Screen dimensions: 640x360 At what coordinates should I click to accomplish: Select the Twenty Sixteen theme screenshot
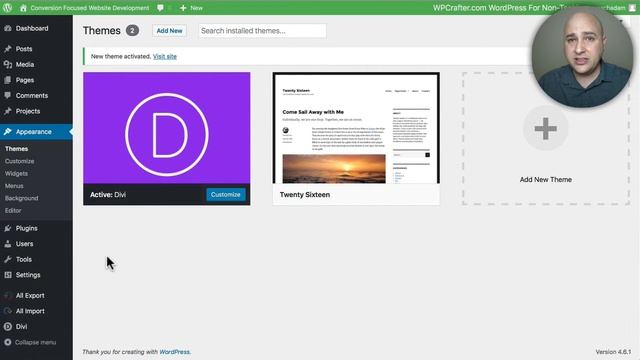[x=356, y=128]
